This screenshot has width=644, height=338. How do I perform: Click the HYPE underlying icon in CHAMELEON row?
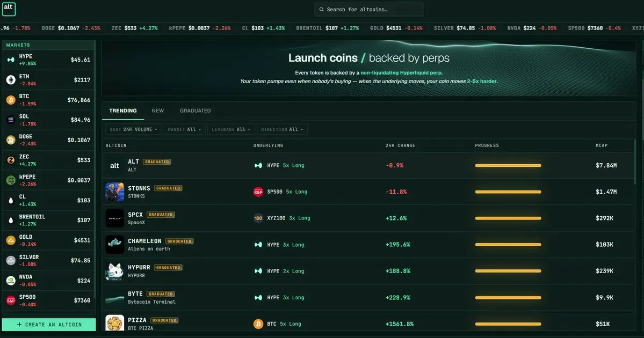click(x=258, y=245)
